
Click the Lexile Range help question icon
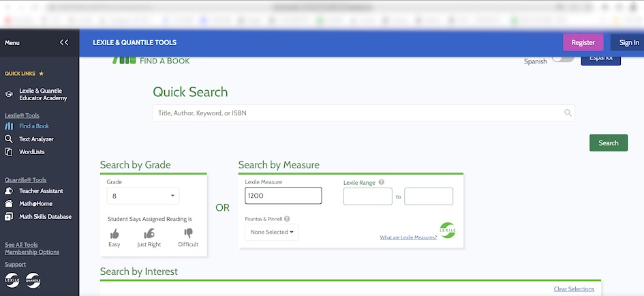381,182
